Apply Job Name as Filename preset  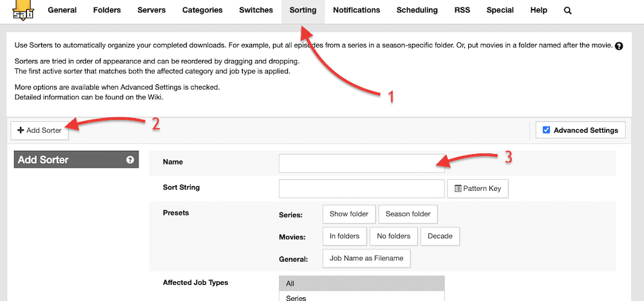[x=366, y=258]
